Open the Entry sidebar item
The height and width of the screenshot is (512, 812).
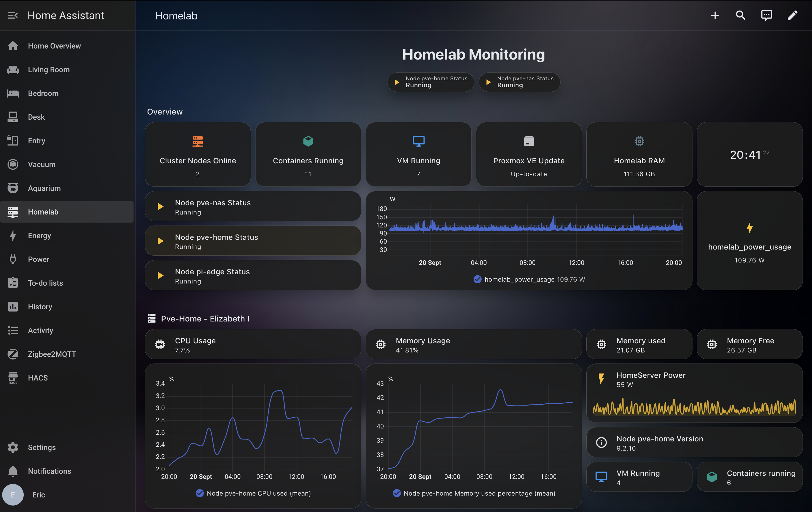click(x=67, y=141)
